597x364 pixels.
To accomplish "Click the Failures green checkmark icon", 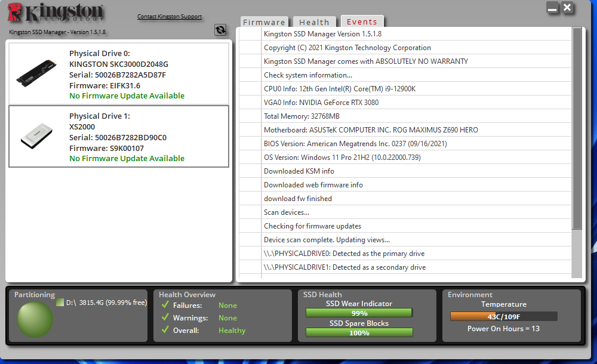I will pyautogui.click(x=165, y=304).
